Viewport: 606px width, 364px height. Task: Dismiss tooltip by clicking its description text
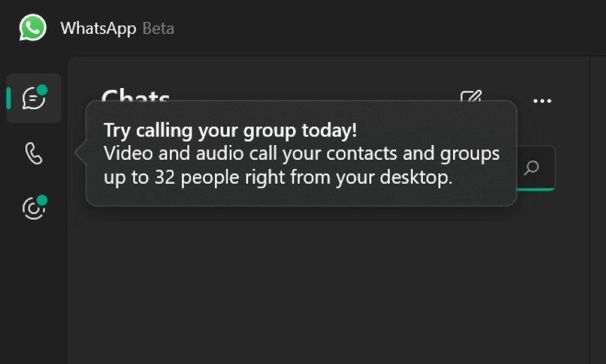click(302, 165)
